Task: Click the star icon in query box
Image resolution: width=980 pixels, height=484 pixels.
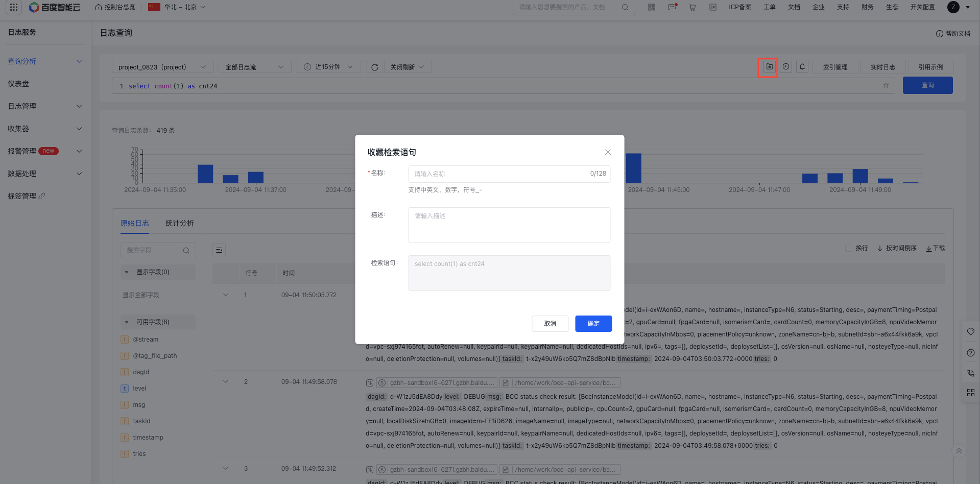Action: click(886, 86)
